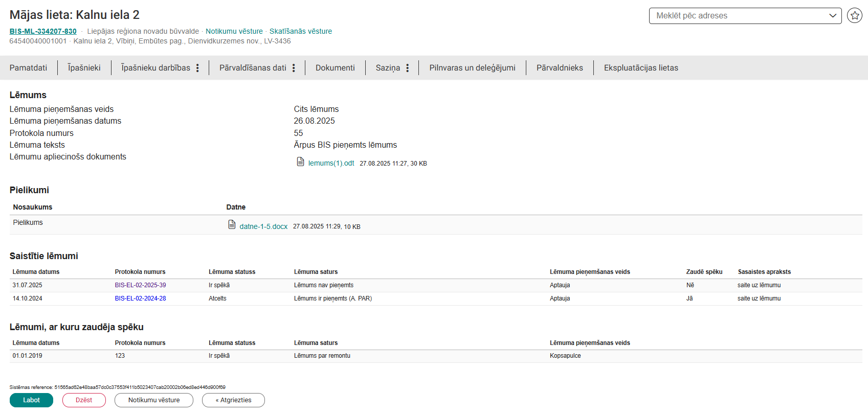Open the Skatīšanās vēsture link

pyautogui.click(x=300, y=32)
